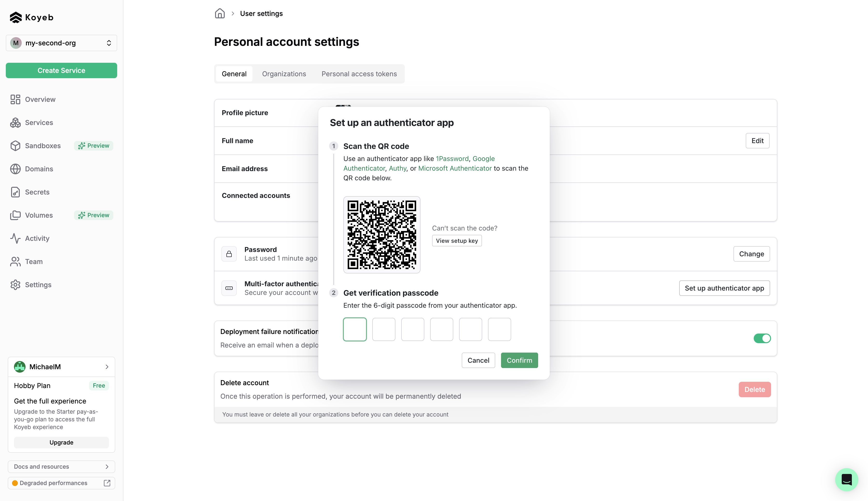868x501 pixels.
Task: Open Settings gear in sidebar
Action: click(x=15, y=285)
